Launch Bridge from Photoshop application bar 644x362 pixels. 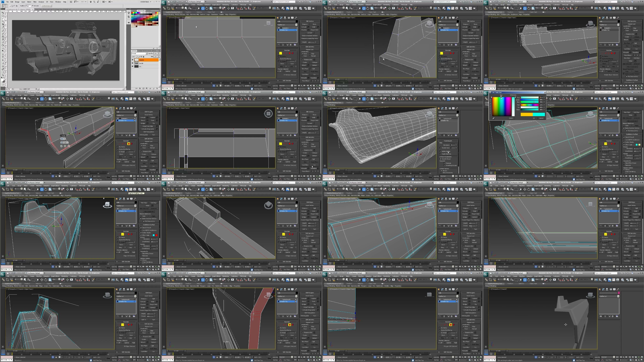[71, 2]
